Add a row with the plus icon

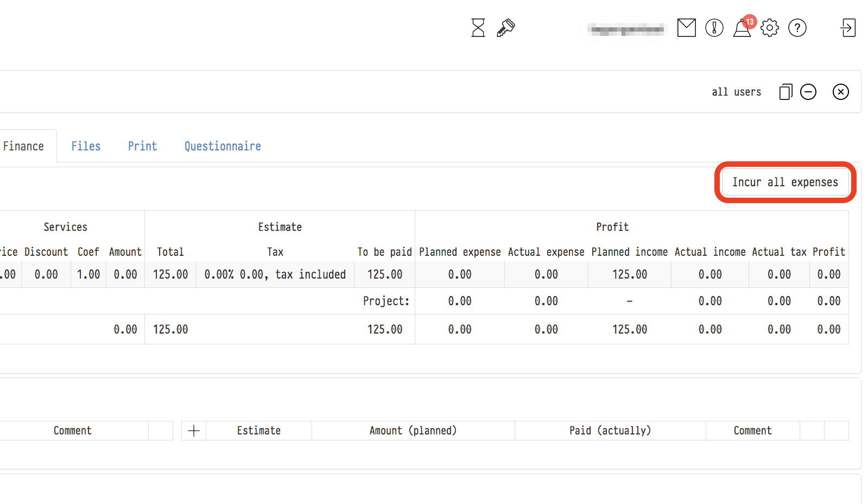(194, 431)
